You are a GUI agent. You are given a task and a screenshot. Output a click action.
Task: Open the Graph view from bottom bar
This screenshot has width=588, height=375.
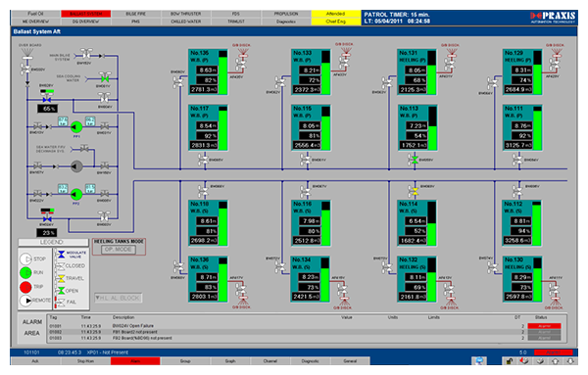[230, 361]
